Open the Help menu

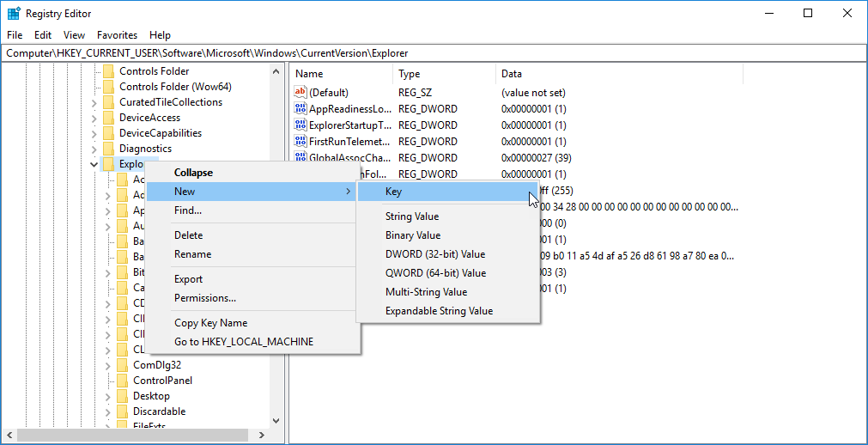(160, 35)
